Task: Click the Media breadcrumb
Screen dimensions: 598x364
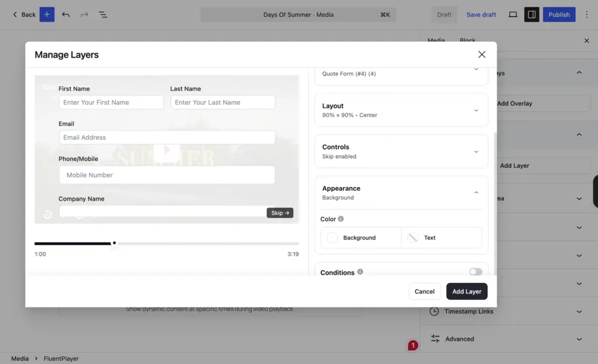Action: (20, 358)
